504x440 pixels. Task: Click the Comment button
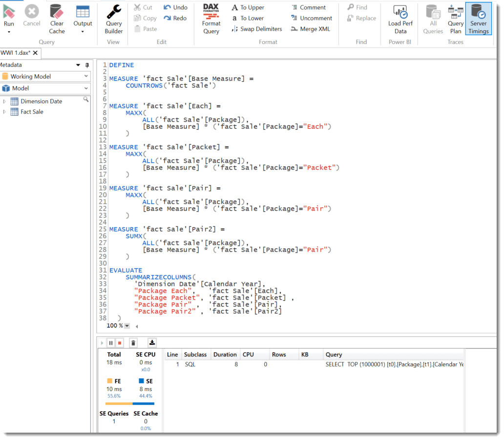click(x=309, y=7)
